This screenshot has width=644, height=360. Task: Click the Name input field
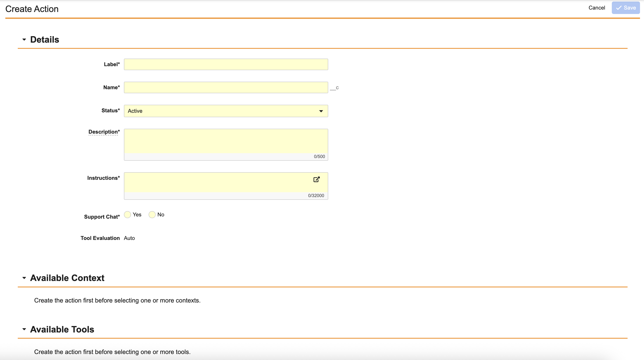coord(226,87)
